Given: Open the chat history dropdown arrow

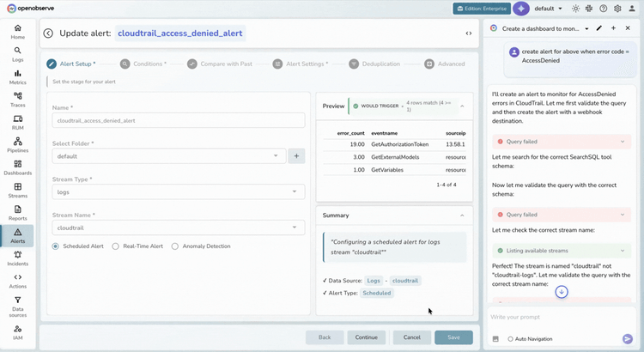Looking at the screenshot, I should point(587,28).
